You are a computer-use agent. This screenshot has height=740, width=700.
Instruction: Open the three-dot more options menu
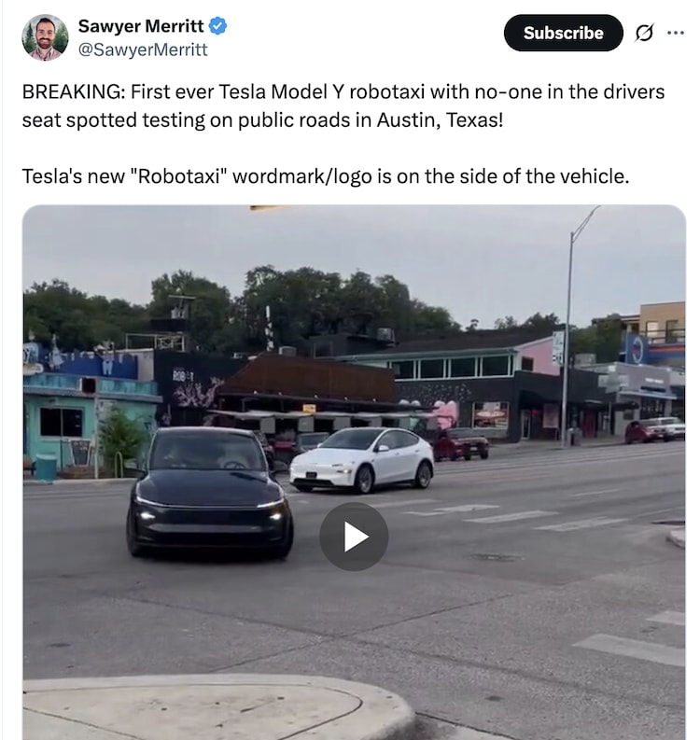[x=676, y=33]
